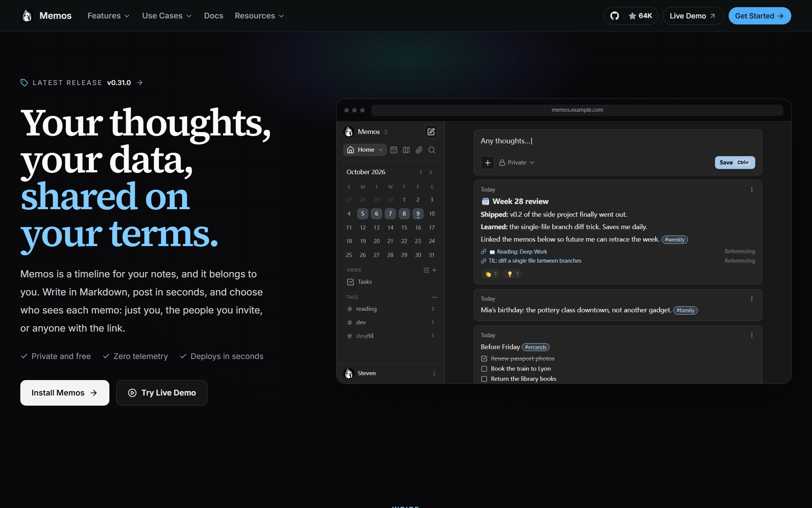Screen dimensions: 812x508
Task: Select October 9 in the calendar
Action: (x=418, y=214)
